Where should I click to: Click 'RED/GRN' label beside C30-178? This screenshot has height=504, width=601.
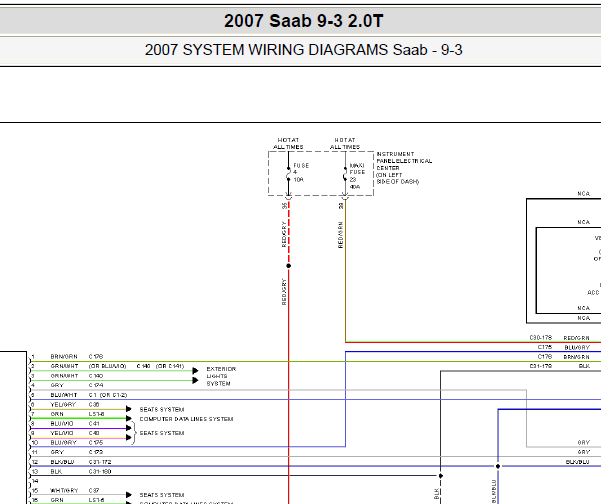point(576,338)
